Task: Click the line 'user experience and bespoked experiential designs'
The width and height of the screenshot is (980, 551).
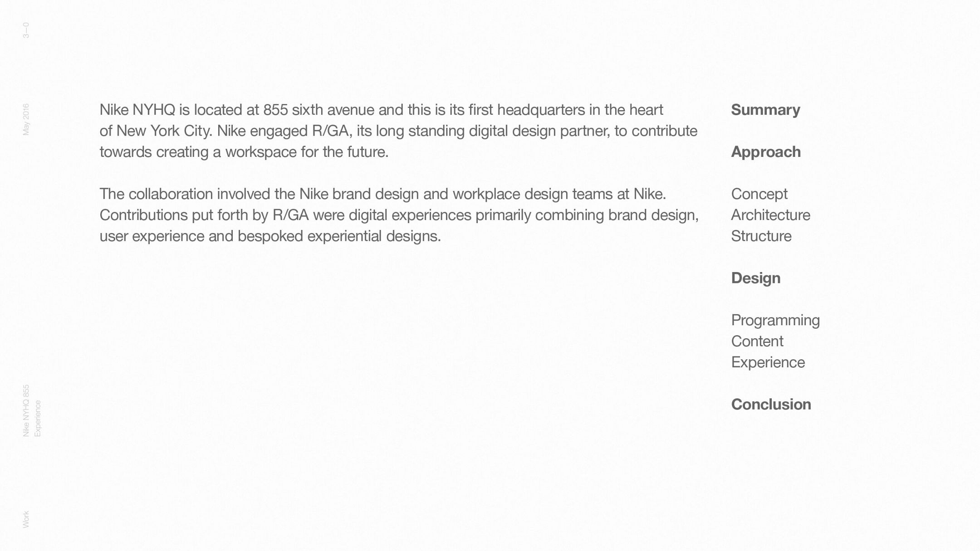Action: coord(270,236)
